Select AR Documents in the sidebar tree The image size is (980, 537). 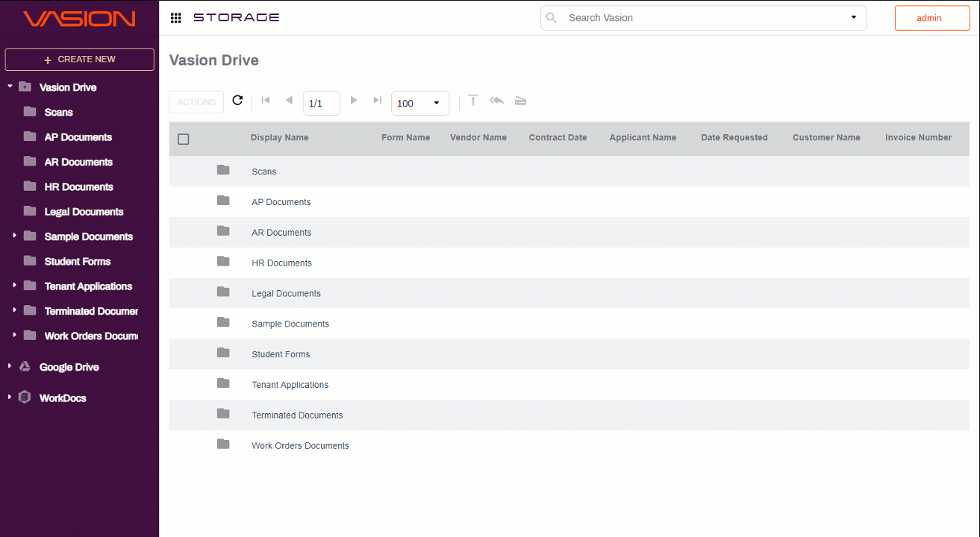click(x=78, y=162)
